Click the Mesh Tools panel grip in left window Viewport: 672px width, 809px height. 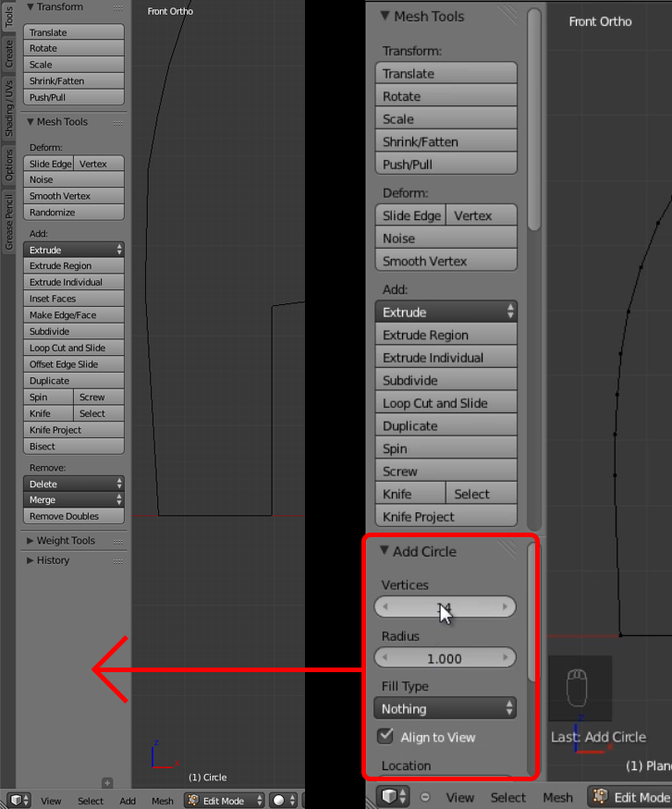(118, 123)
